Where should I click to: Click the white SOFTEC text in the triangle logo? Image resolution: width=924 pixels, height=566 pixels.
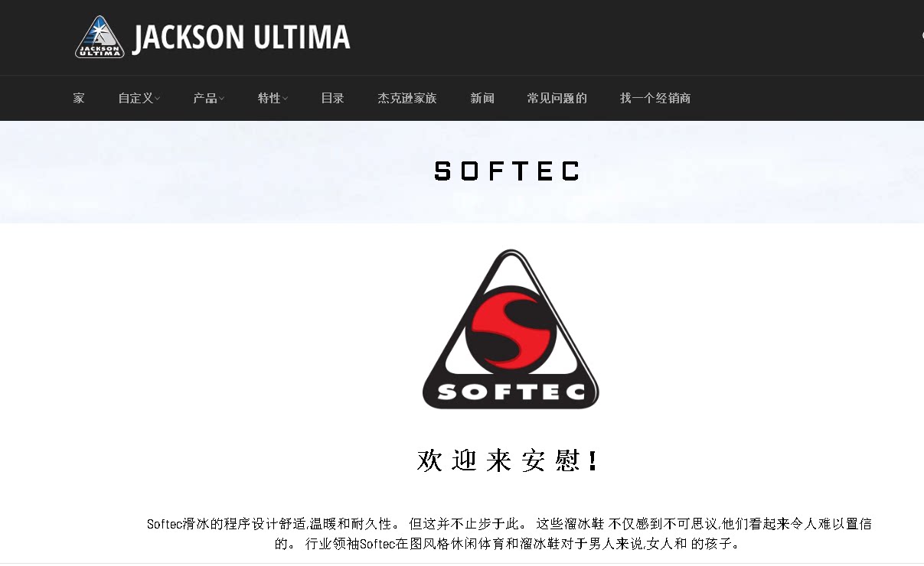511,392
